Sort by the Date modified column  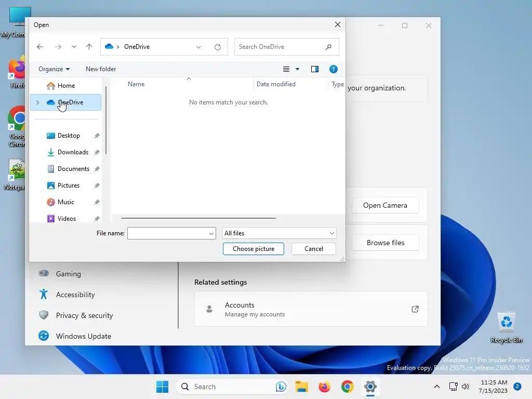tap(276, 84)
